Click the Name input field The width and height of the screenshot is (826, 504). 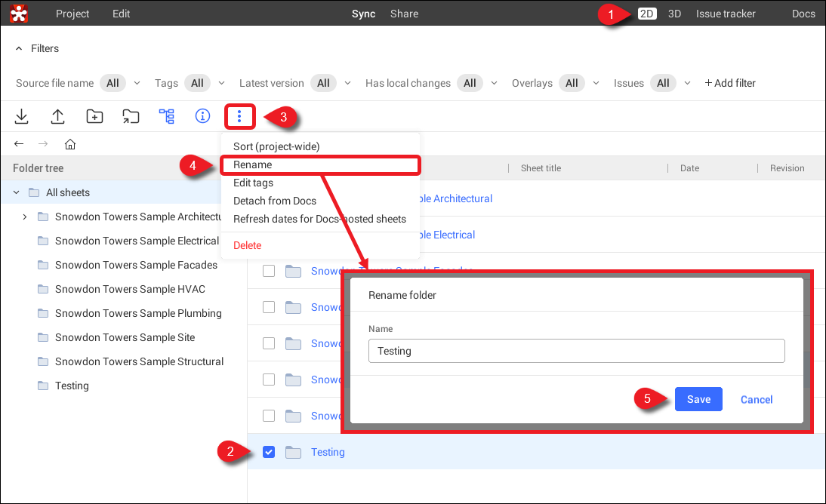pyautogui.click(x=576, y=351)
